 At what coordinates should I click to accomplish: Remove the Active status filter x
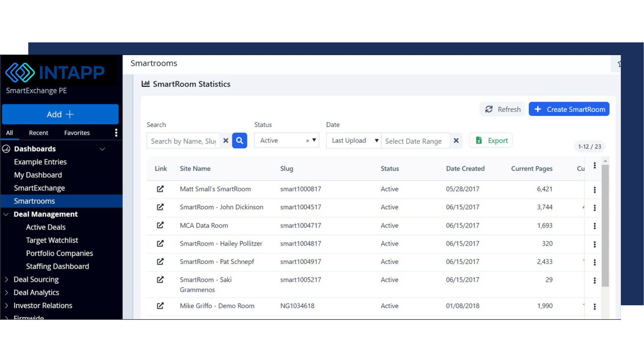307,141
